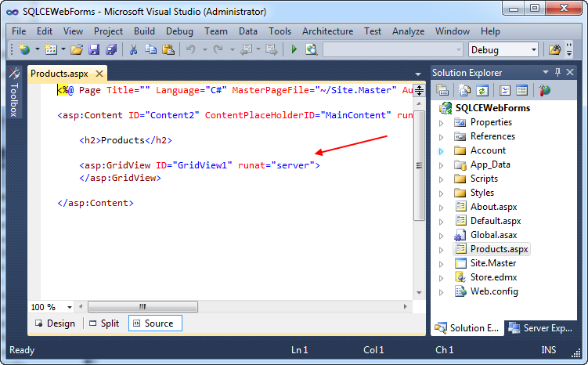Click the Redo arrow icon

click(x=218, y=49)
